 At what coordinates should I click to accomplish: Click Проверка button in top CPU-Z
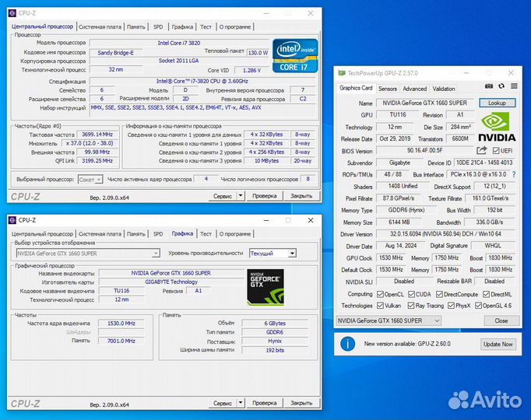[265, 196]
